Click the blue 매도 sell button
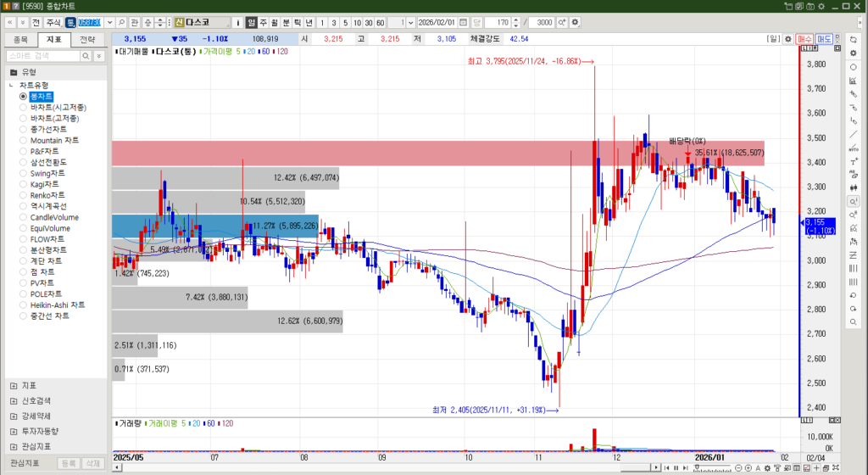Screen dimensions: 868x475 pos(824,39)
